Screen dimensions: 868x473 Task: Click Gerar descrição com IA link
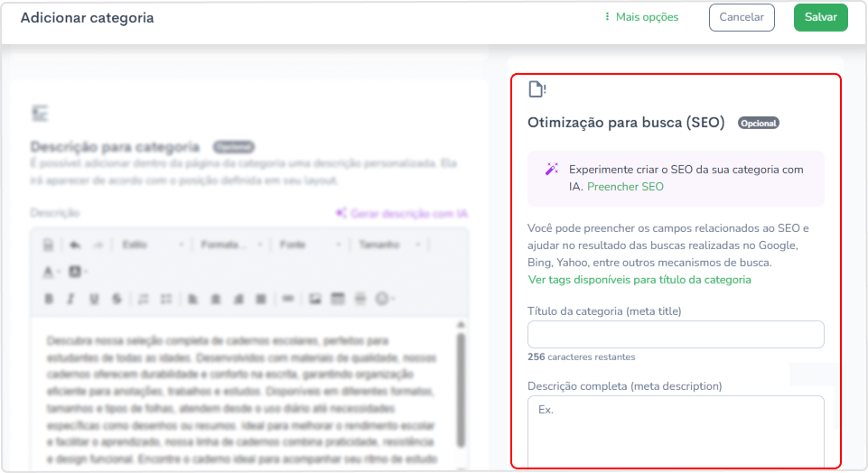click(x=402, y=214)
